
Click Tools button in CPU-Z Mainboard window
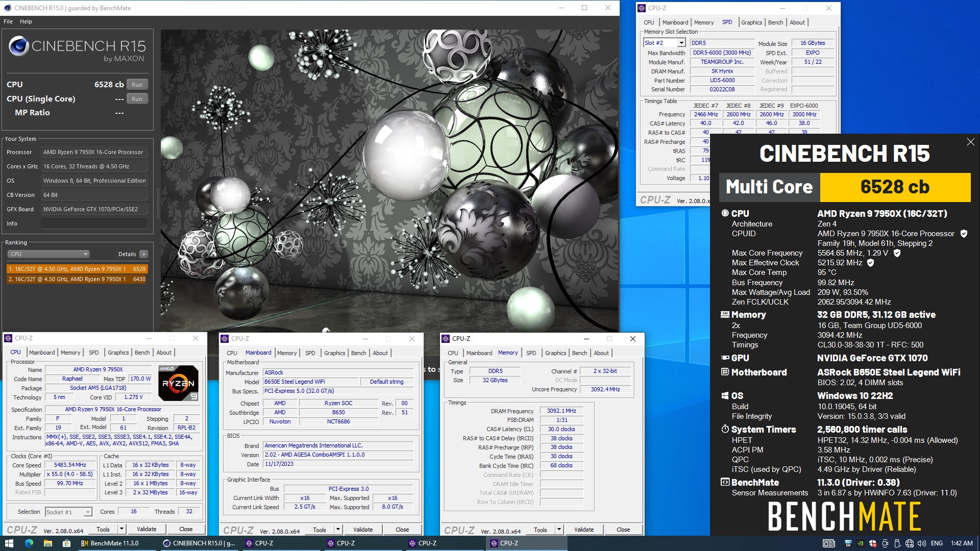point(320,530)
